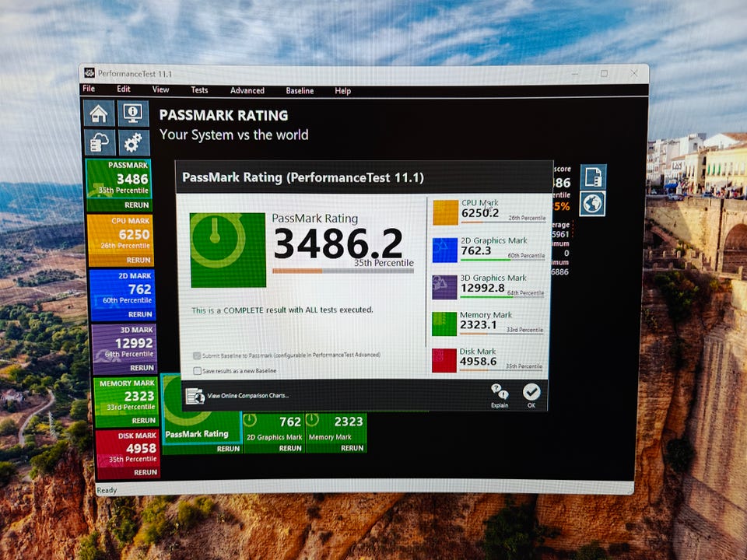Screen dimensions: 747x560
Task: Open the Home screen icon
Action: [x=99, y=114]
